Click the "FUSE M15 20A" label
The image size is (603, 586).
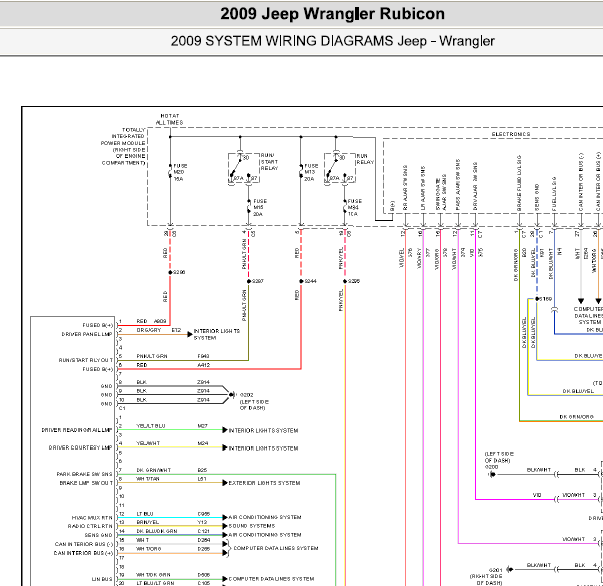(x=260, y=207)
